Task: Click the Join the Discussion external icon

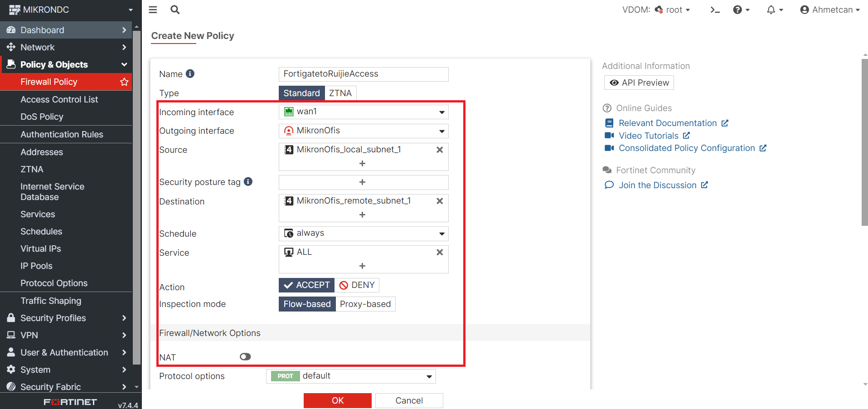Action: pyautogui.click(x=704, y=185)
